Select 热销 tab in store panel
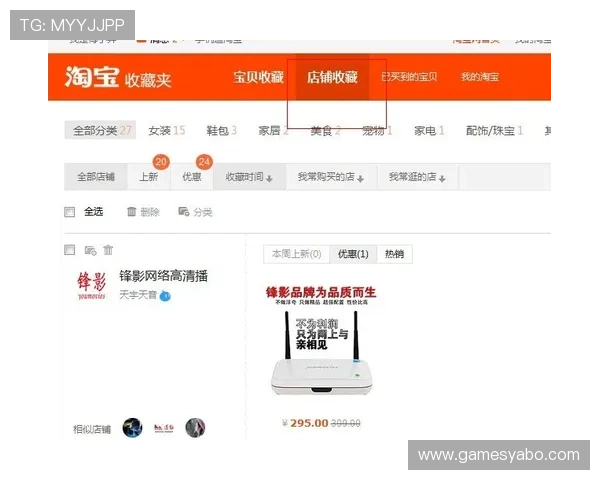The height and width of the screenshot is (480, 600). pyautogui.click(x=395, y=254)
